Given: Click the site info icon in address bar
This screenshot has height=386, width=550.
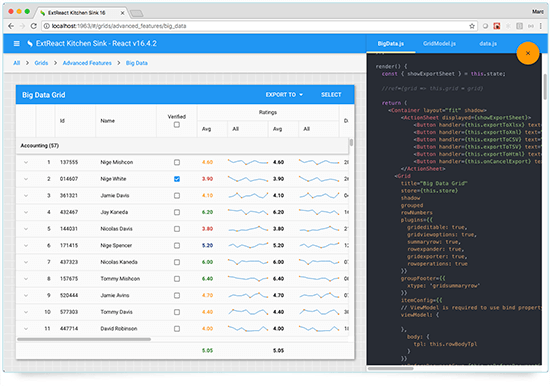Looking at the screenshot, I should (46, 26).
